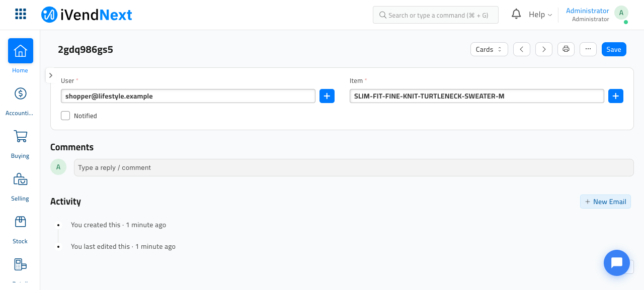
Task: Print this document
Action: 566,49
